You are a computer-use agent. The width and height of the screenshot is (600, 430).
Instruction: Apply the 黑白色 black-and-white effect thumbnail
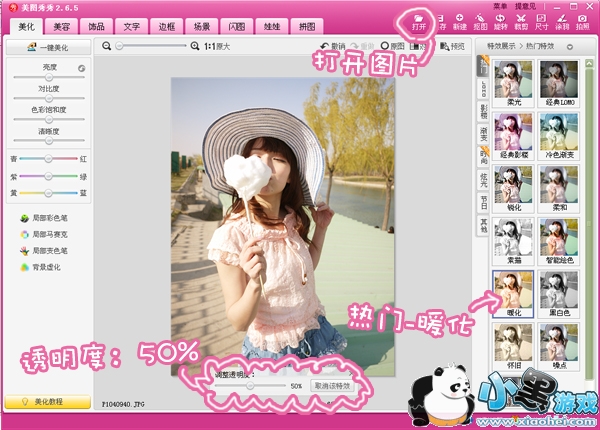click(x=559, y=293)
